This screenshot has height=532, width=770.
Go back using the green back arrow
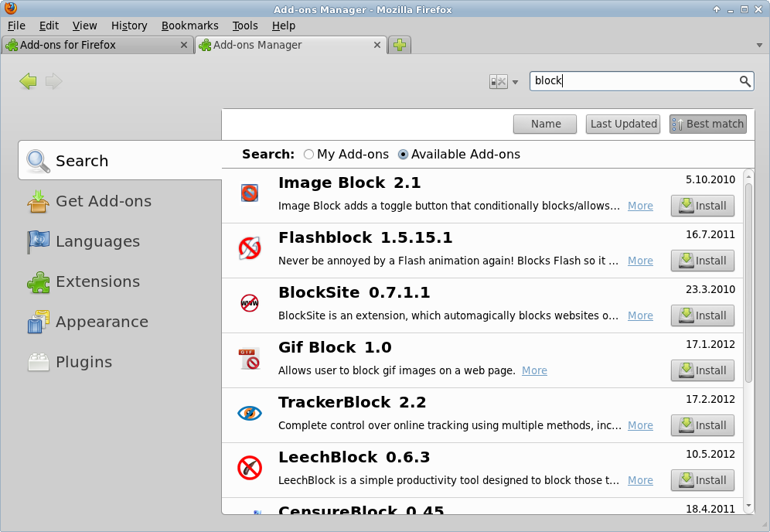point(28,81)
